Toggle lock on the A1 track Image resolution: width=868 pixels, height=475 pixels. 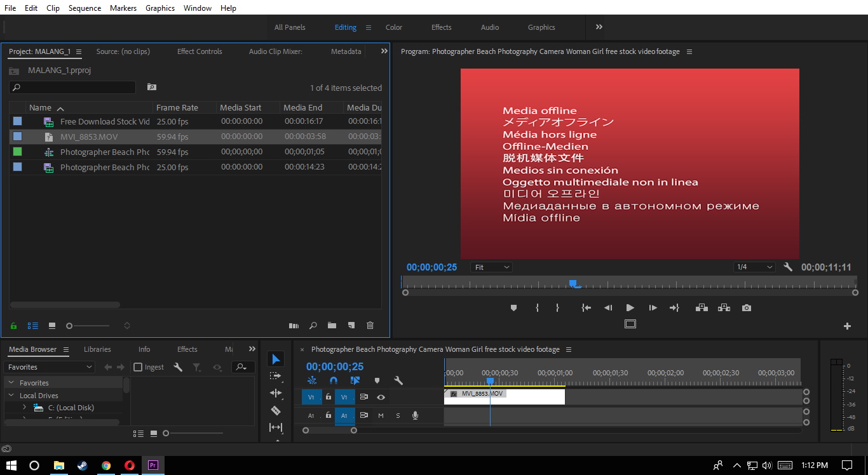coord(328,415)
